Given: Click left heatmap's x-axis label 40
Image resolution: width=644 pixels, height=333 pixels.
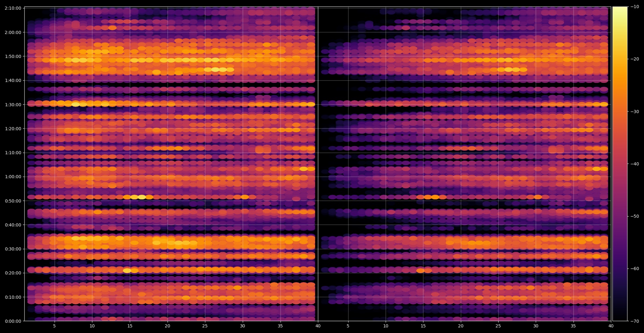Looking at the screenshot, I should [318, 326].
